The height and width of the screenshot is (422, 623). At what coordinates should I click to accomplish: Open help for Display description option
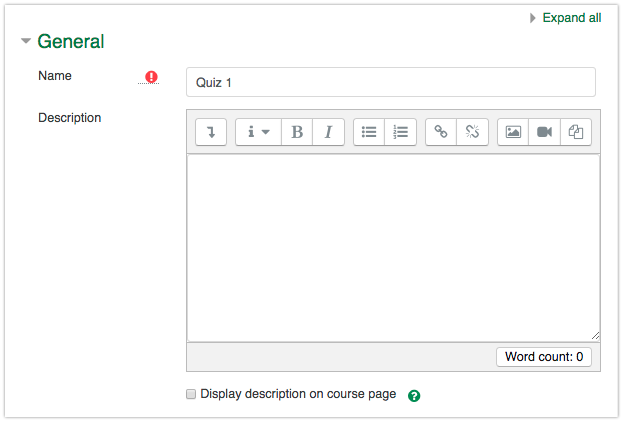[414, 395]
